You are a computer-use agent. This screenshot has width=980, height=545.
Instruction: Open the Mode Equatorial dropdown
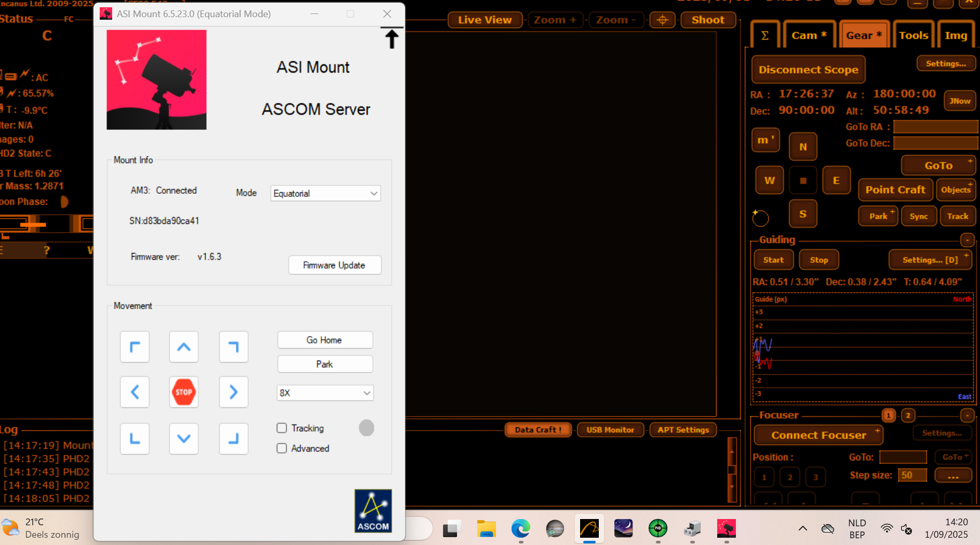point(326,193)
